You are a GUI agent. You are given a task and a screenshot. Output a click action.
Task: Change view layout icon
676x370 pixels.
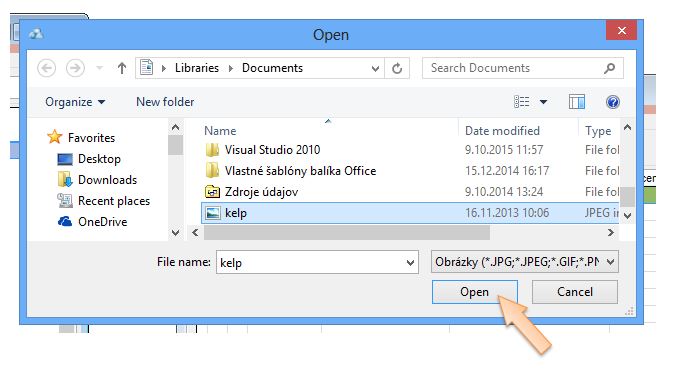(522, 102)
